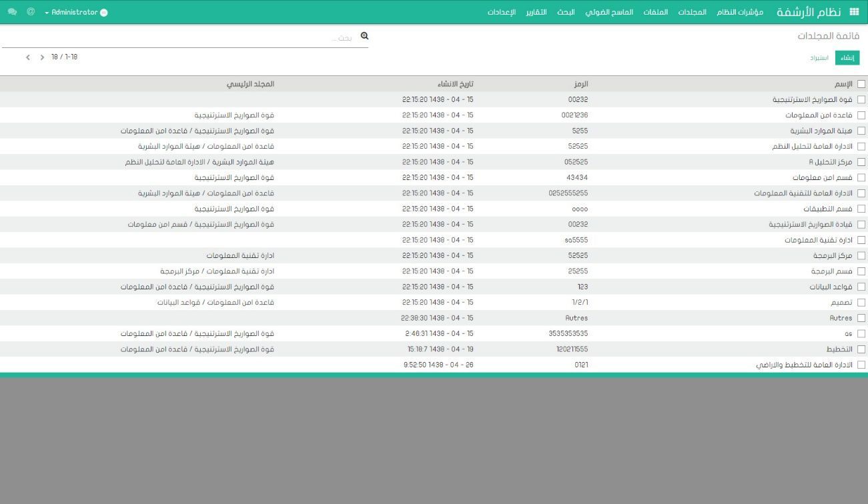Open the row الادارة العامة للتخطيط والاراضي
This screenshot has width=868, height=504.
tap(434, 365)
